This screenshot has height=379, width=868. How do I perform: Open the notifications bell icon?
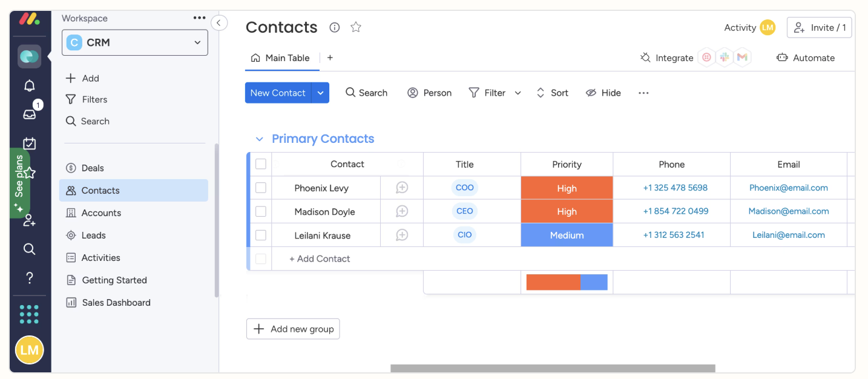pyautogui.click(x=29, y=85)
